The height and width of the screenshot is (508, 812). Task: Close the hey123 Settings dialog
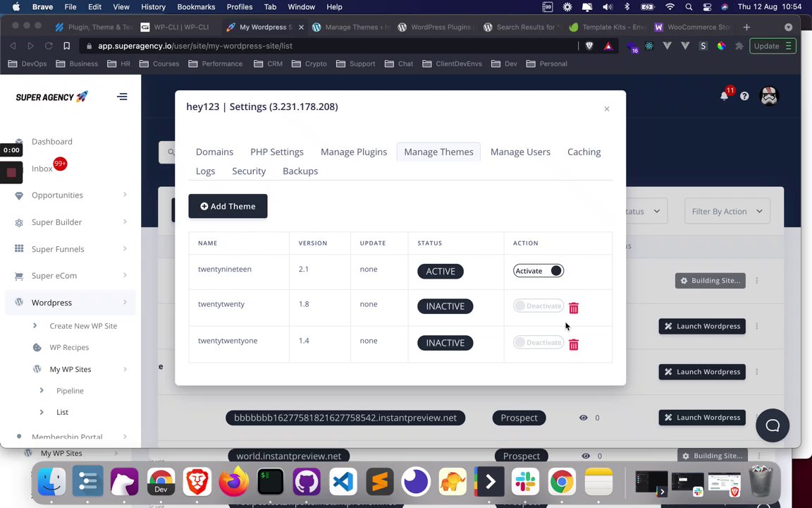pyautogui.click(x=606, y=109)
